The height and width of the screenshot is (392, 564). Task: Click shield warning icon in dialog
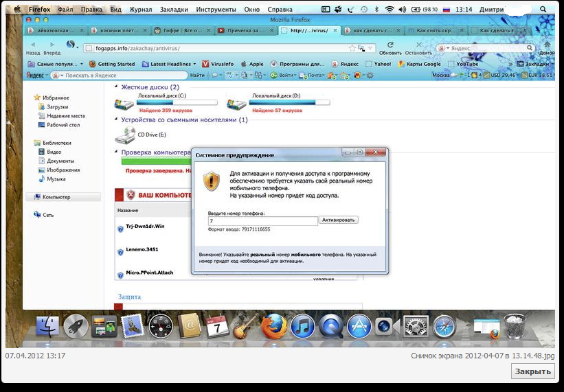coord(212,181)
